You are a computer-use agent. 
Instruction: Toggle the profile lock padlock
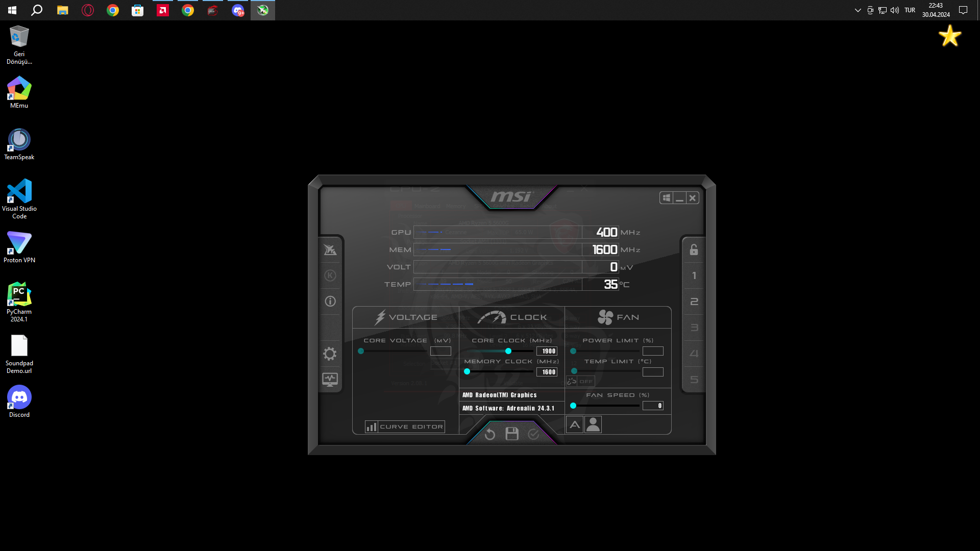pyautogui.click(x=694, y=249)
